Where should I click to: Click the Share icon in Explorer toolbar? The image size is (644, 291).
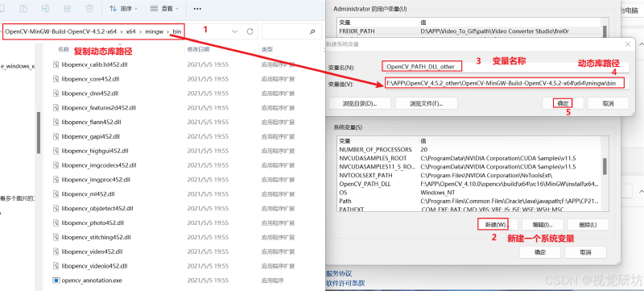tap(68, 8)
